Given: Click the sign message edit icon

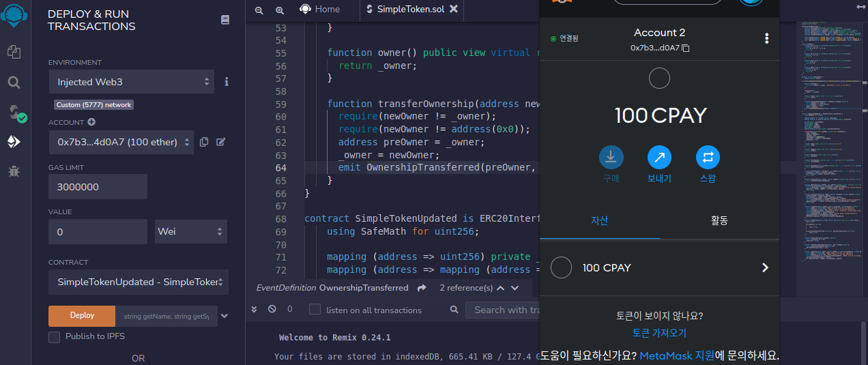Looking at the screenshot, I should 221,142.
